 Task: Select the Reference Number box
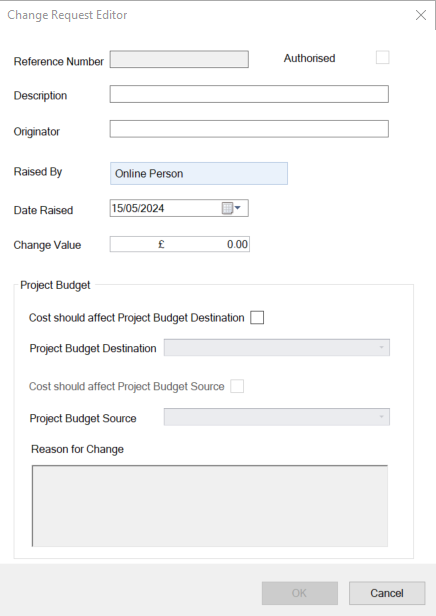click(x=179, y=59)
